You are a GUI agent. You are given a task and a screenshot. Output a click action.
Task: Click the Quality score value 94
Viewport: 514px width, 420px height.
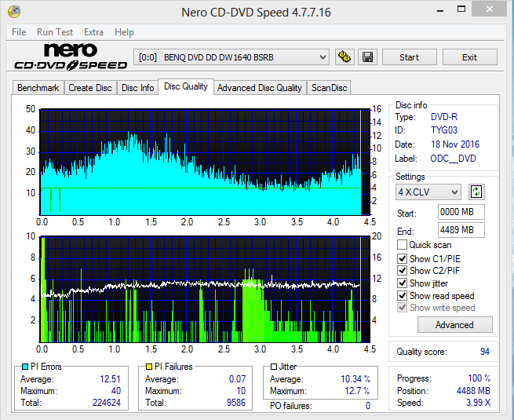(x=484, y=352)
